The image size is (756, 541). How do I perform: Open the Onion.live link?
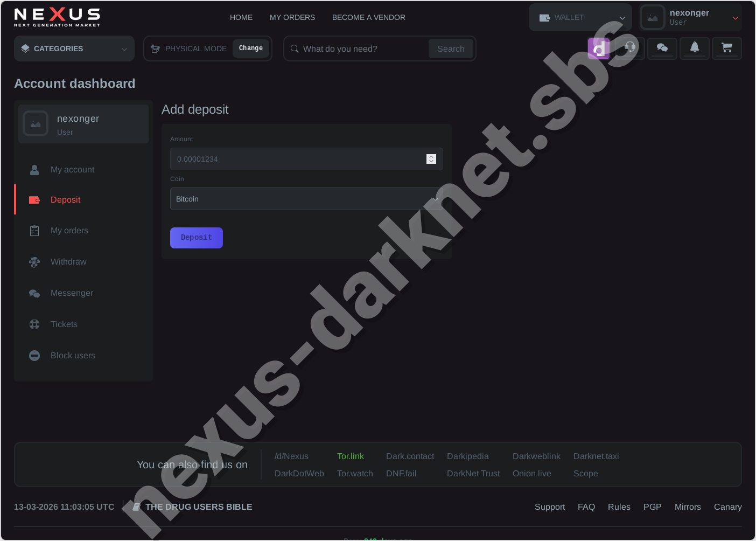click(532, 474)
